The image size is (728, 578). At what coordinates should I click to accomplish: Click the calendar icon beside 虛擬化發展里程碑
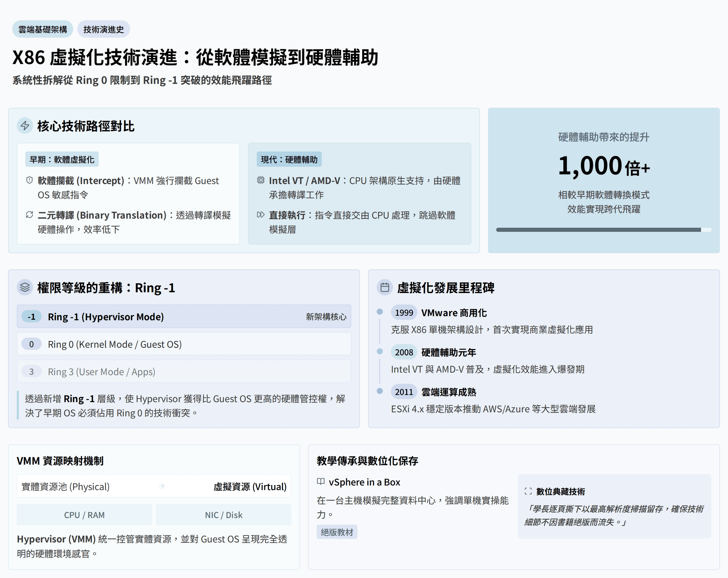(384, 288)
